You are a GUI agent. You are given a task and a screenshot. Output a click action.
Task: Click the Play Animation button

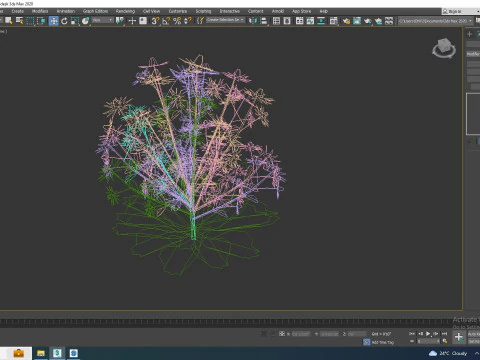428,333
